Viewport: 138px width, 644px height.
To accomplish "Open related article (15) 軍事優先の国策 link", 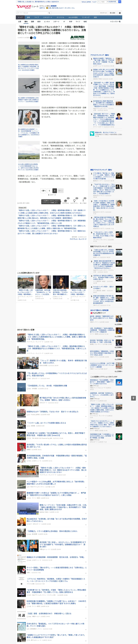I will click(52, 217).
